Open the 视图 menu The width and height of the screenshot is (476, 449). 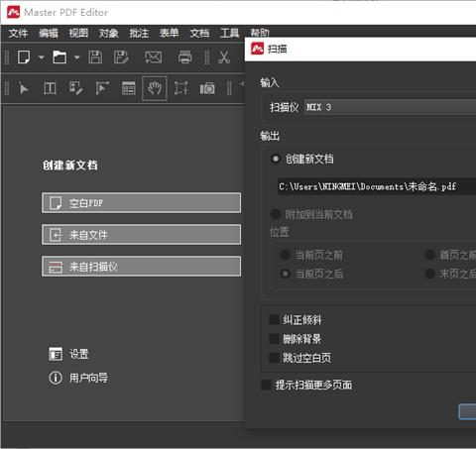pyautogui.click(x=78, y=33)
